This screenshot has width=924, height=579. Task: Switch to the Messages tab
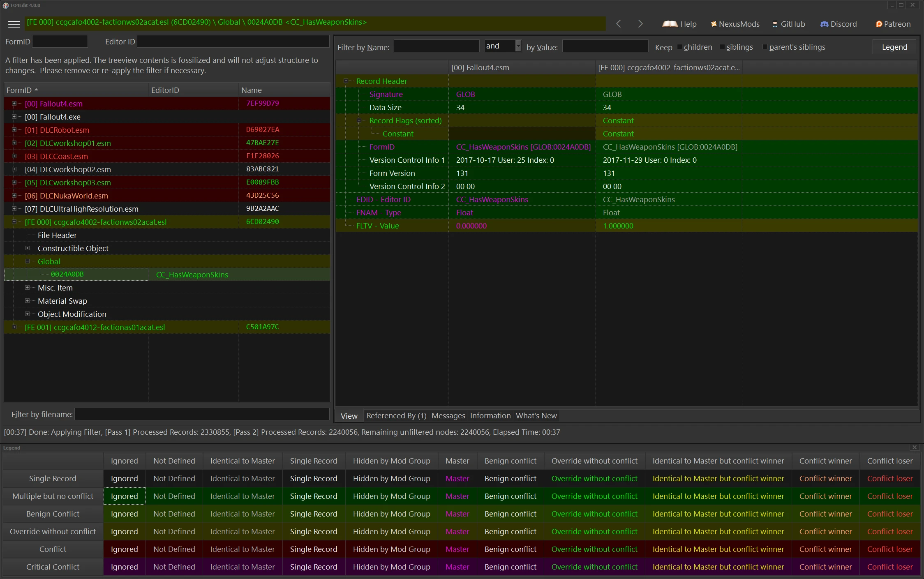(x=448, y=416)
